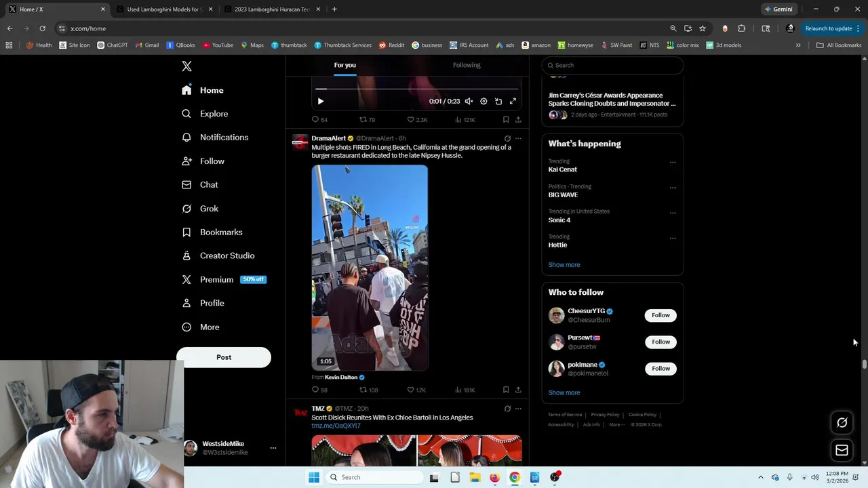Open Premium with 50% off badge
868x488 pixels.
[224, 279]
